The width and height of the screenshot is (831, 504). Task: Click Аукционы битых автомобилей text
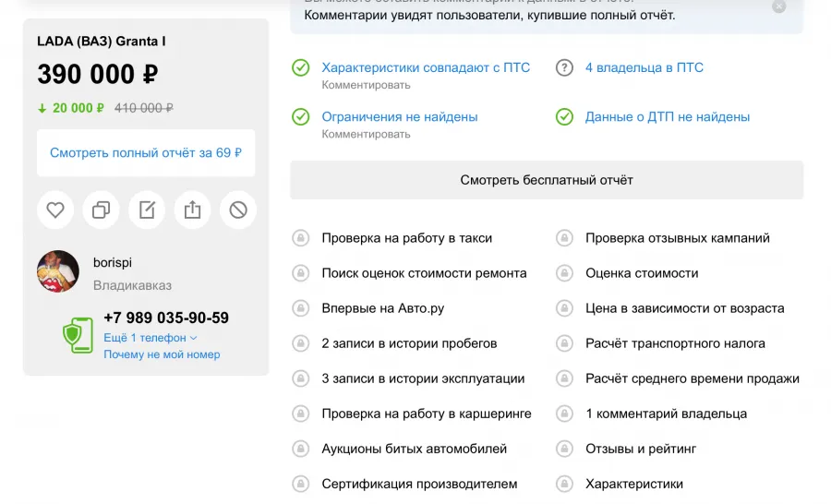415,449
